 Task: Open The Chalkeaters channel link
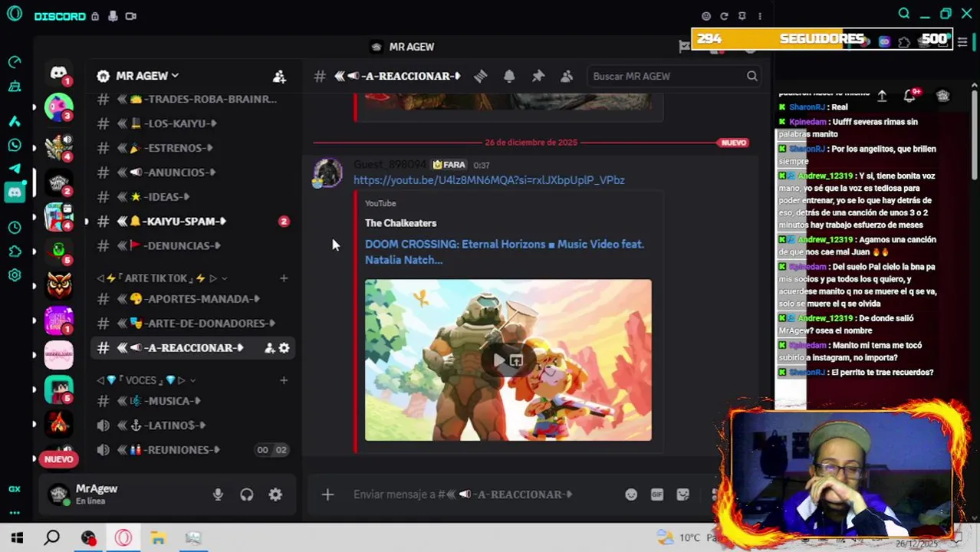(400, 223)
